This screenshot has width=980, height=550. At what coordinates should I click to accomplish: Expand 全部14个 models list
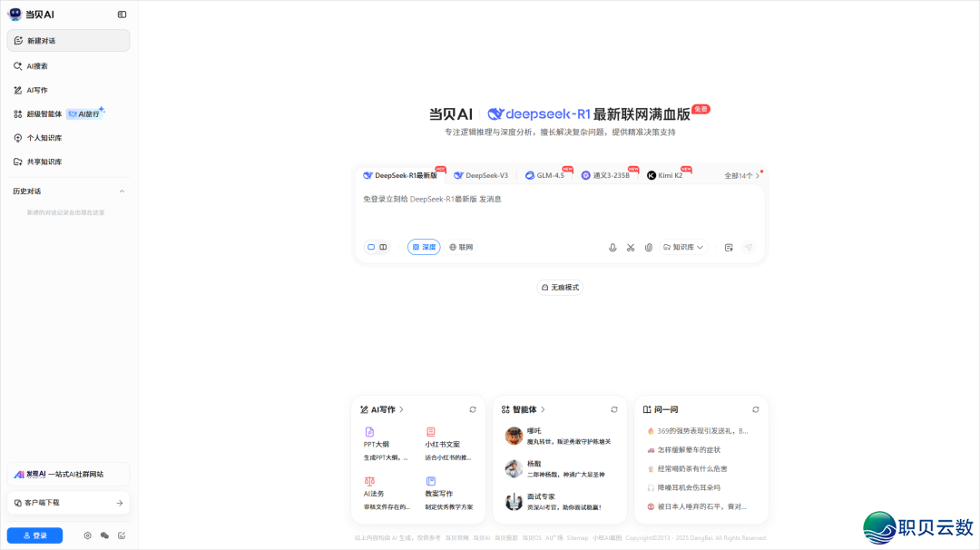pos(742,176)
